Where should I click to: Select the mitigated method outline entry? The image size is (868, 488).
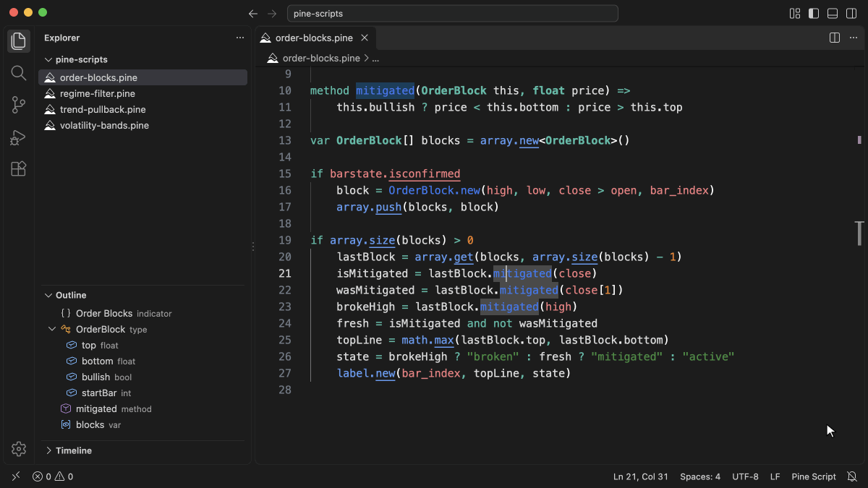click(142, 408)
